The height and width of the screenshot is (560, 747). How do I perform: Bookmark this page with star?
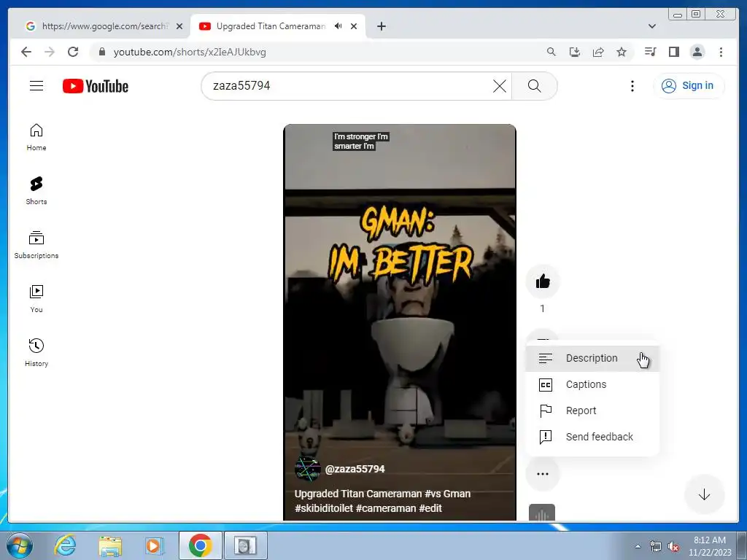coord(622,52)
